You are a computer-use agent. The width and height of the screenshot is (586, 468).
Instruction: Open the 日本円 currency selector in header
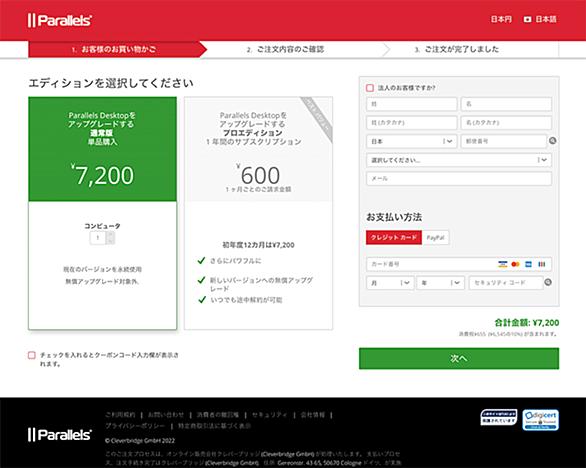[x=501, y=19]
